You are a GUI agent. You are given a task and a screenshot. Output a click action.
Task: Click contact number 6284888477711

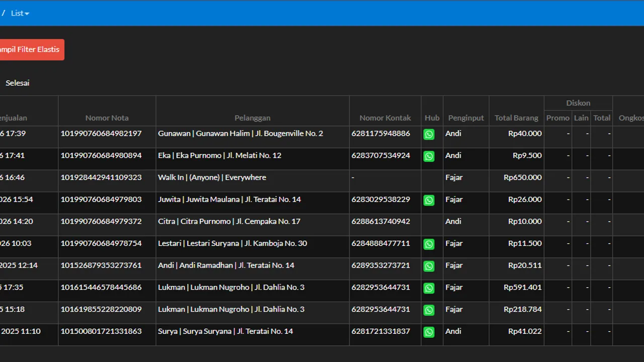coord(381,243)
